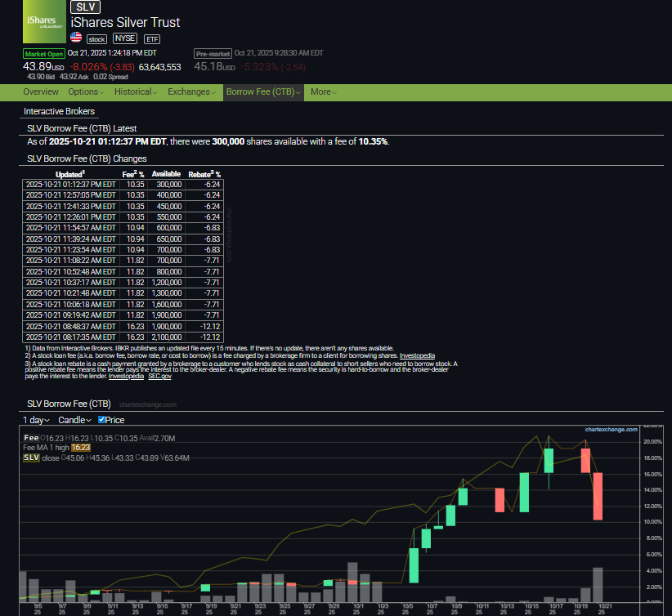Click the iShares logo thumbnail
Image resolution: width=672 pixels, height=616 pixels.
pos(44,21)
